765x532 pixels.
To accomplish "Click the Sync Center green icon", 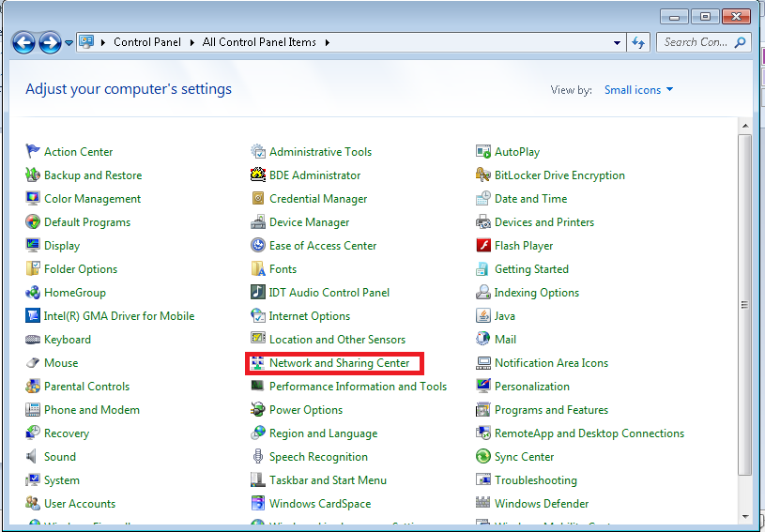I will point(483,456).
